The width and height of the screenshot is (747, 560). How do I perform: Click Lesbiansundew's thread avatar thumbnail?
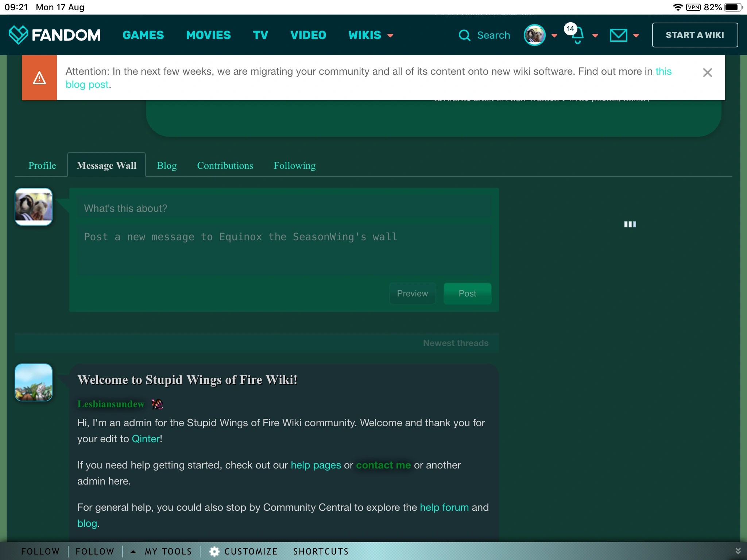point(34,382)
